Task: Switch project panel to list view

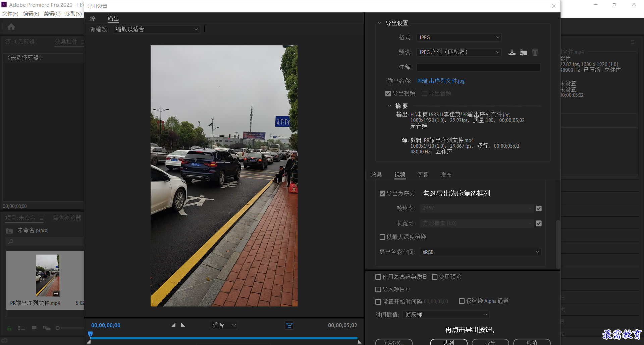Action: tap(21, 328)
